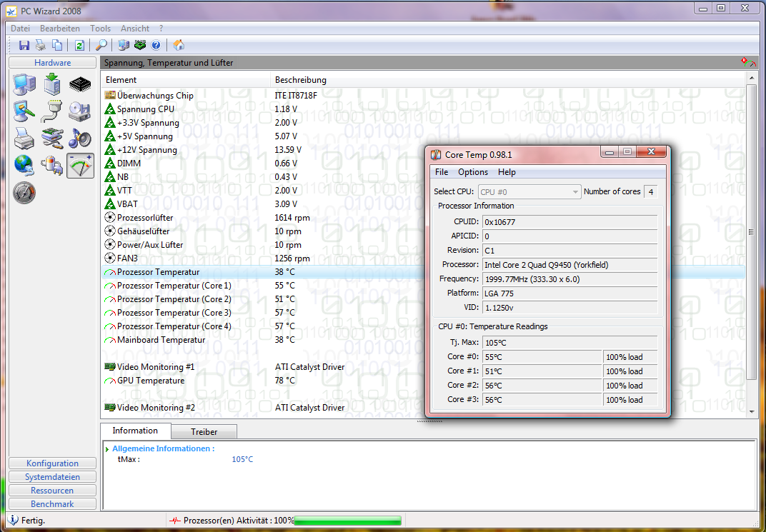Click the Tj. Max 105°C field
Image resolution: width=766 pixels, height=532 pixels.
coord(569,343)
